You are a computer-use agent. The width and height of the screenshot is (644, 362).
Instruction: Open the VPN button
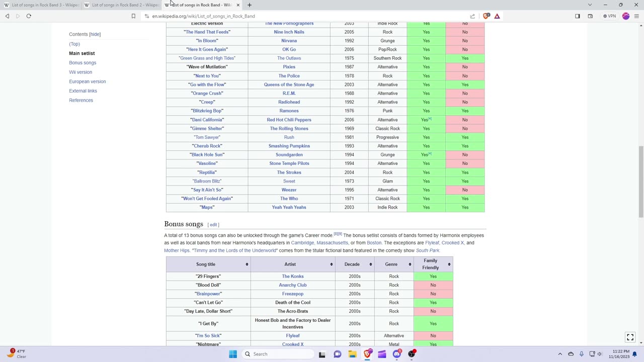609,16
